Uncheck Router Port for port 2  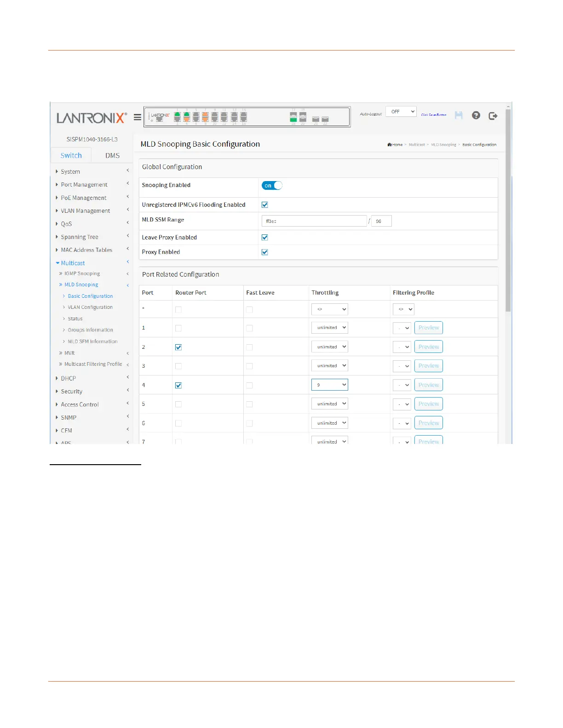click(178, 347)
